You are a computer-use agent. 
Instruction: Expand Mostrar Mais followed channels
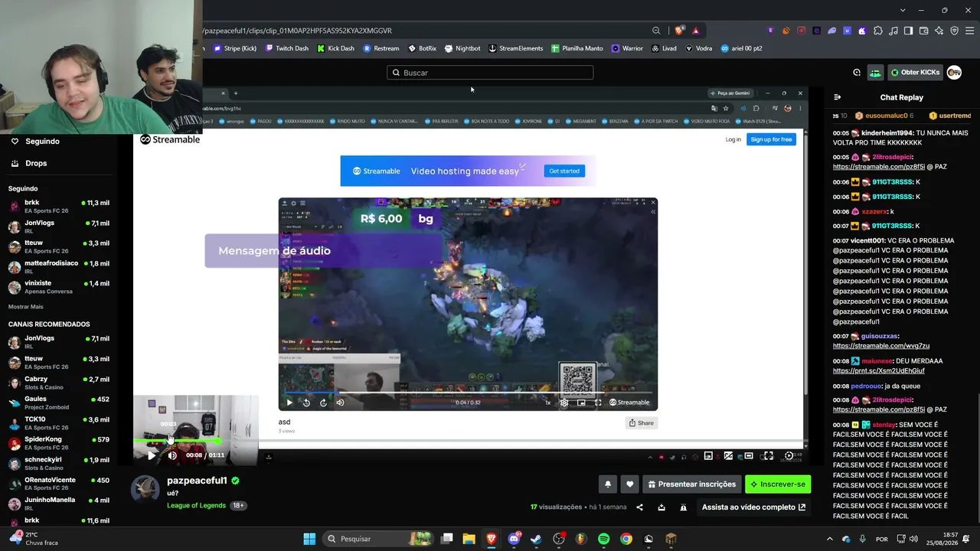(26, 307)
